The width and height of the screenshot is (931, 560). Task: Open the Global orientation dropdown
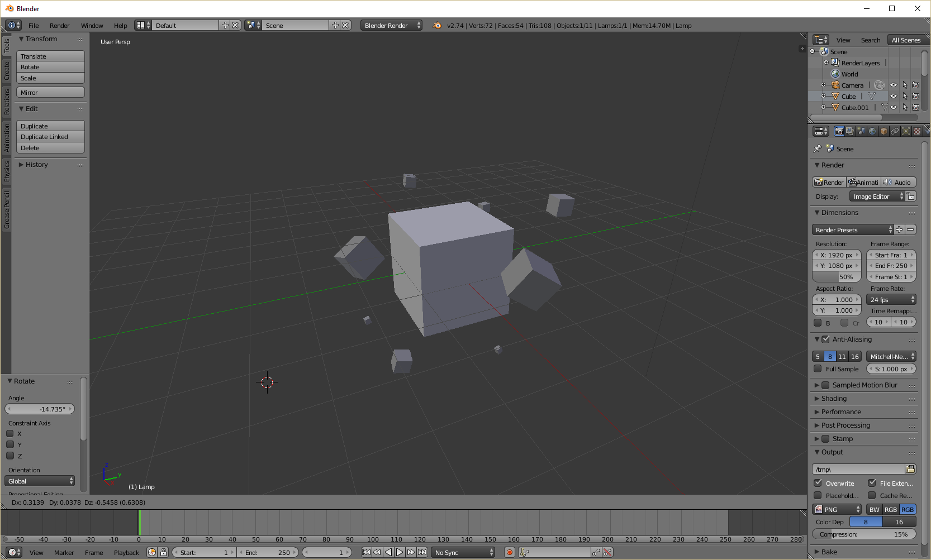pos(40,481)
